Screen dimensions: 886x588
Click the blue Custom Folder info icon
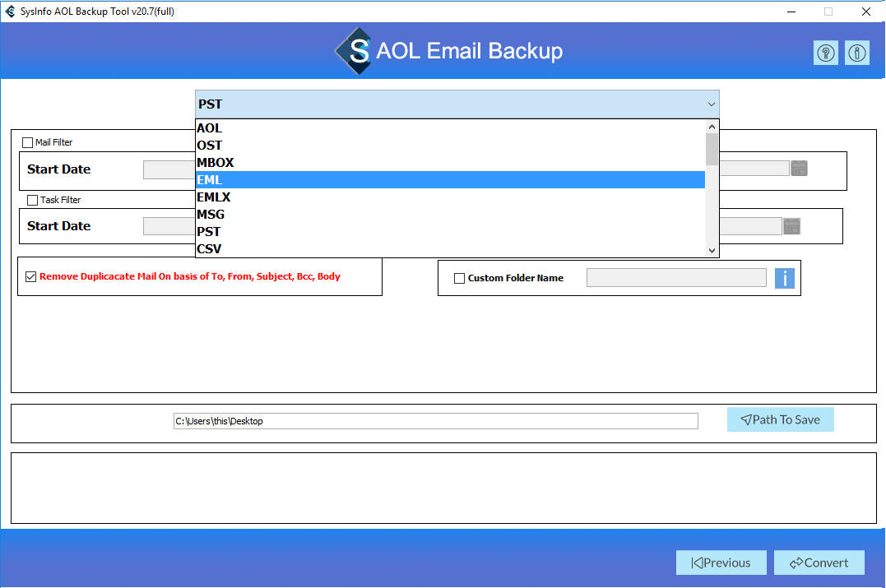784,278
